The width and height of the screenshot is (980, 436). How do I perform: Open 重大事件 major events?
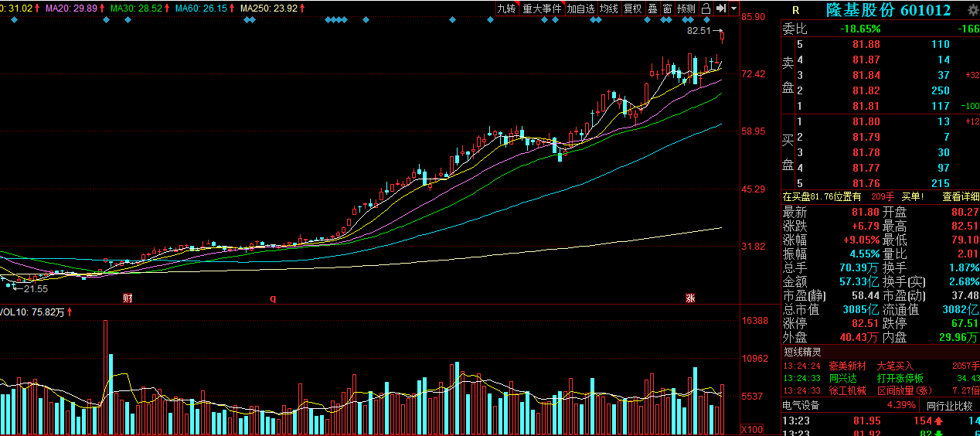[542, 9]
